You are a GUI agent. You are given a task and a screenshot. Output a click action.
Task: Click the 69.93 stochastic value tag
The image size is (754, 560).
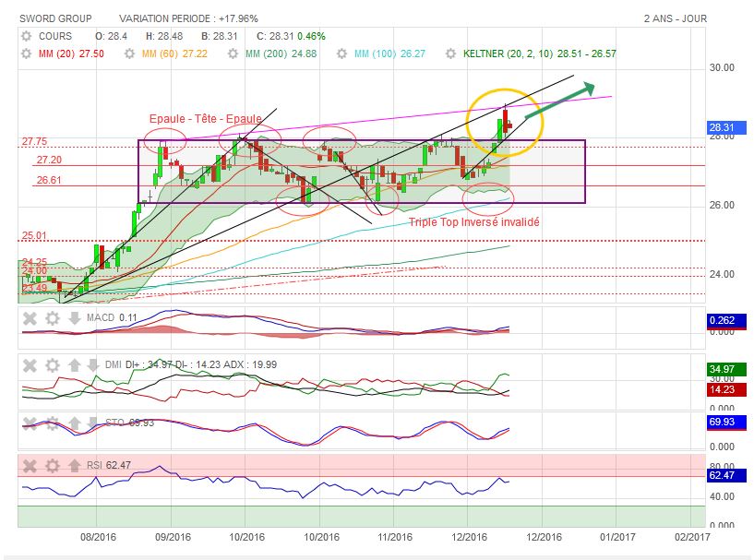point(726,422)
